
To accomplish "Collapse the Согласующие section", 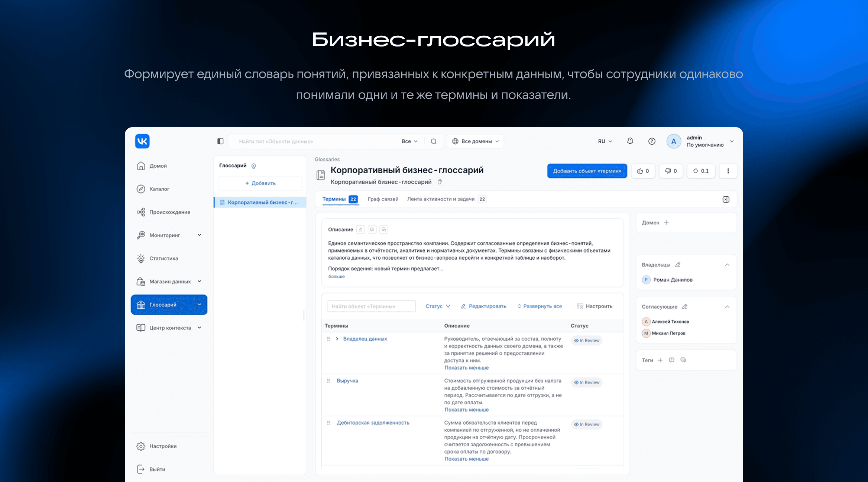I will [727, 307].
